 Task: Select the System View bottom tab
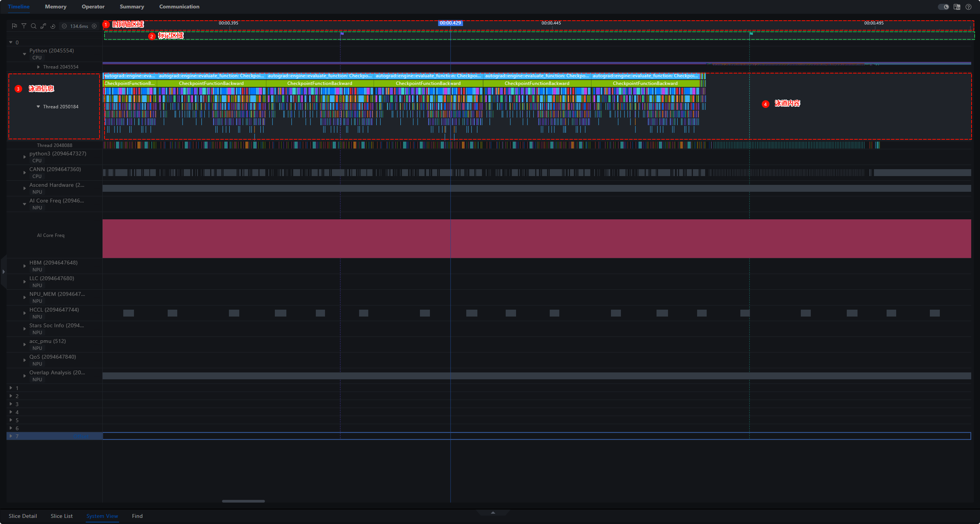pos(102,516)
